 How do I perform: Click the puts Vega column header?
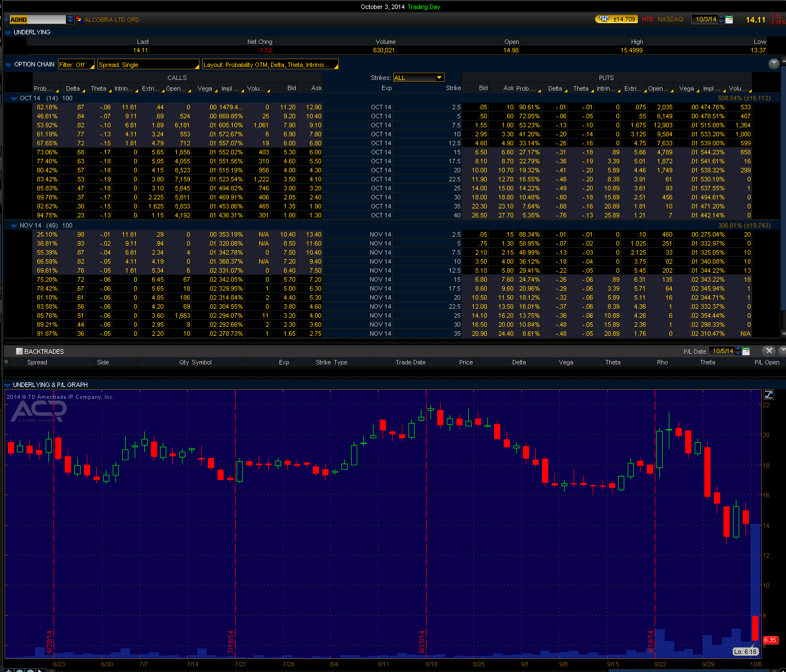pos(686,88)
